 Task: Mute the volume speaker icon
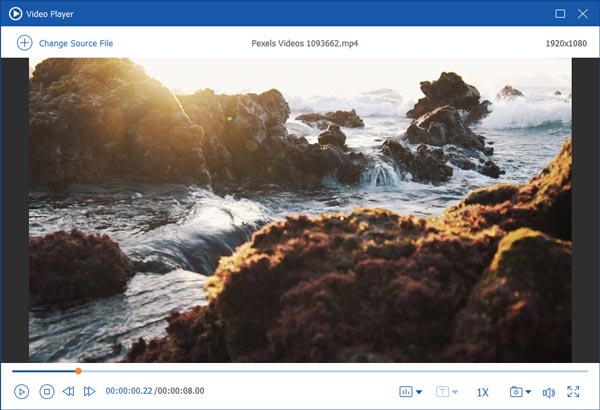pyautogui.click(x=548, y=392)
